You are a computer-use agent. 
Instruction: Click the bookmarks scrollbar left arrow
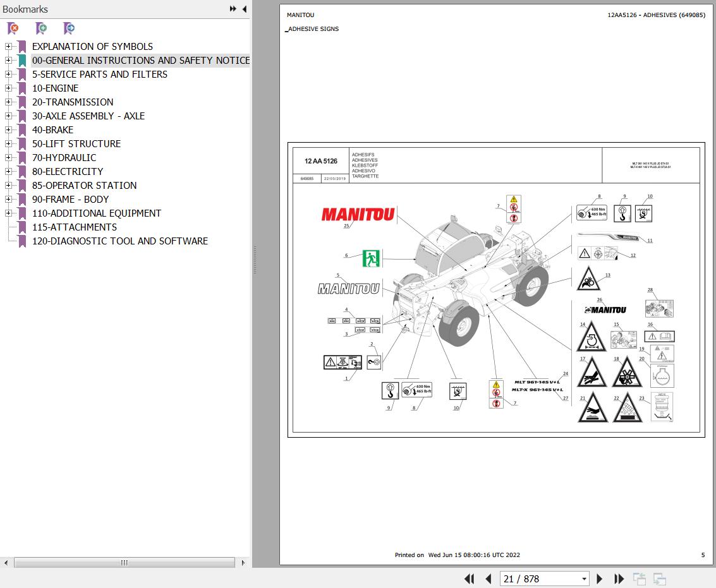point(6,563)
